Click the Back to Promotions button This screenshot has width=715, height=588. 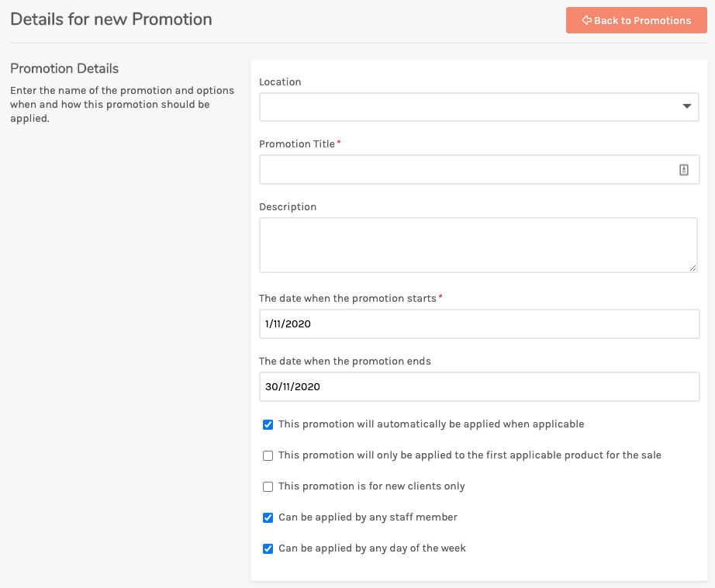pyautogui.click(x=636, y=20)
